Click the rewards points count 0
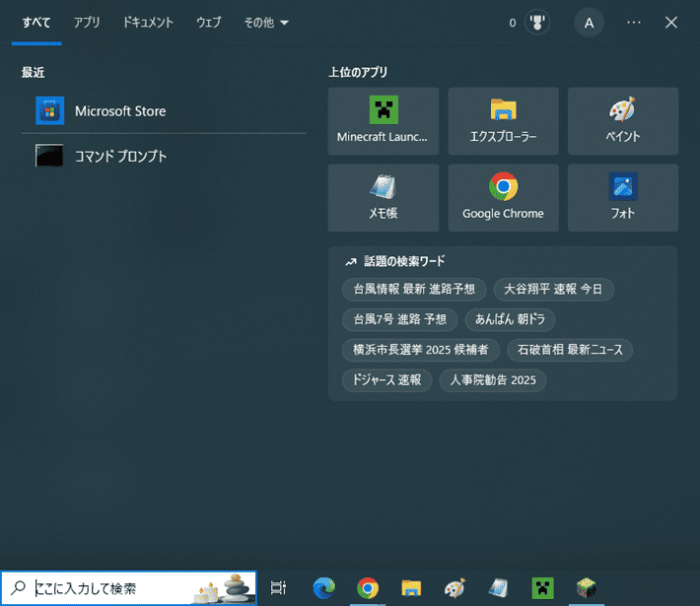700x606 pixels. (x=513, y=23)
